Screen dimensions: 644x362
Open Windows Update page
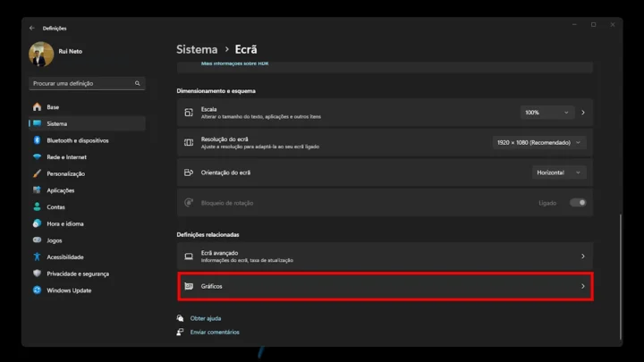click(x=69, y=290)
